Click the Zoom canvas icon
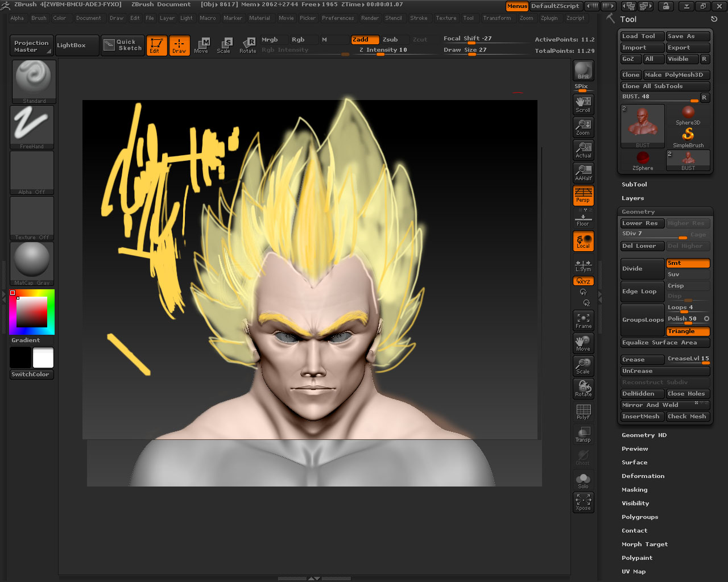The width and height of the screenshot is (728, 582). 583,127
